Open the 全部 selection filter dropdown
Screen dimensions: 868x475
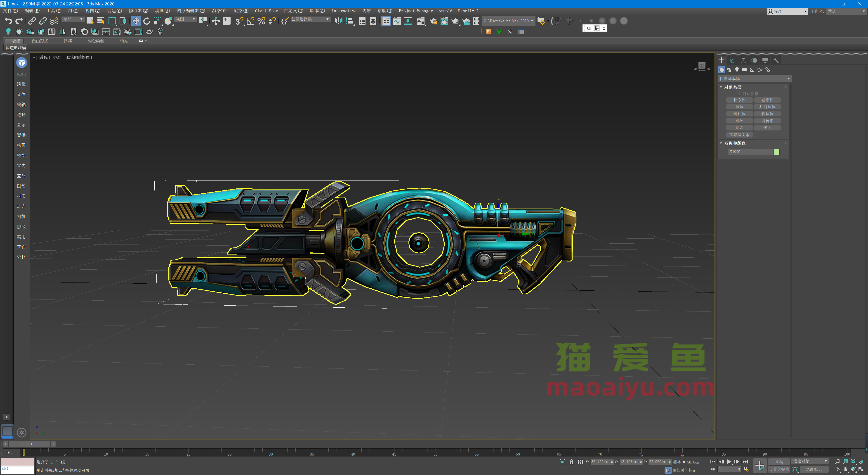(73, 19)
